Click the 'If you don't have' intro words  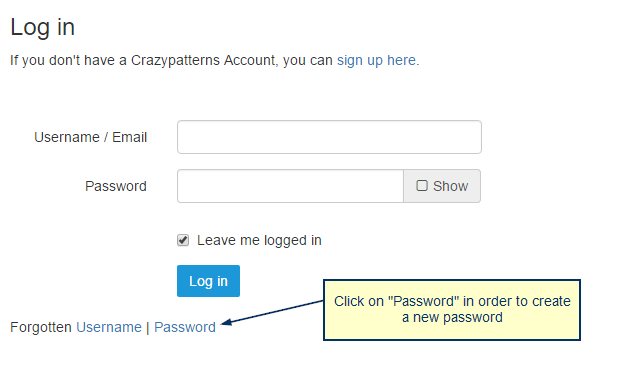[64, 60]
